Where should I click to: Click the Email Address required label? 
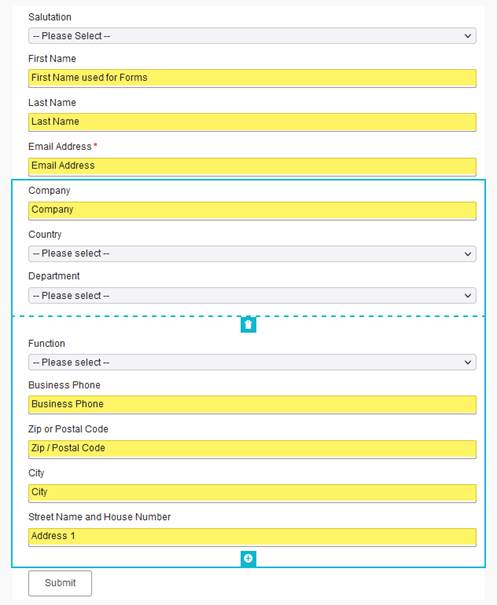63,147
